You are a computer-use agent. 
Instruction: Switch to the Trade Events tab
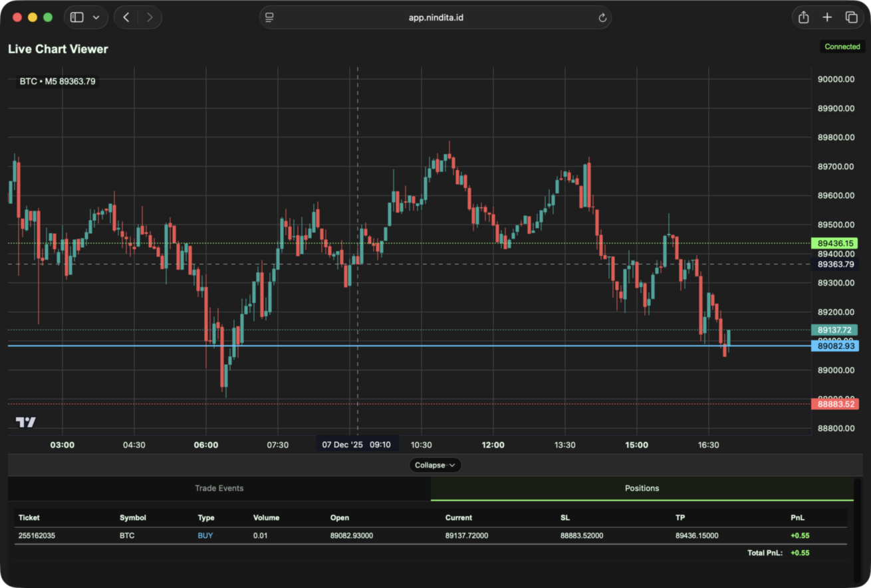point(219,488)
